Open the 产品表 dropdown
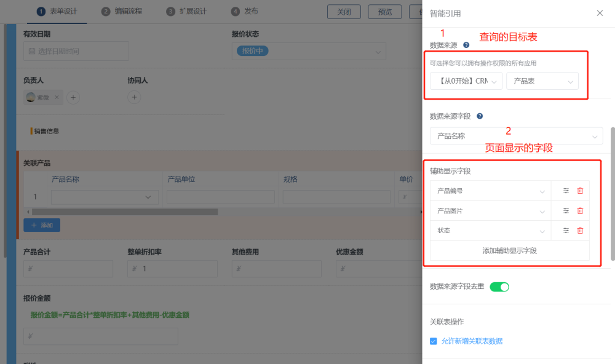Viewport: 615px width, 364px height. [542, 81]
